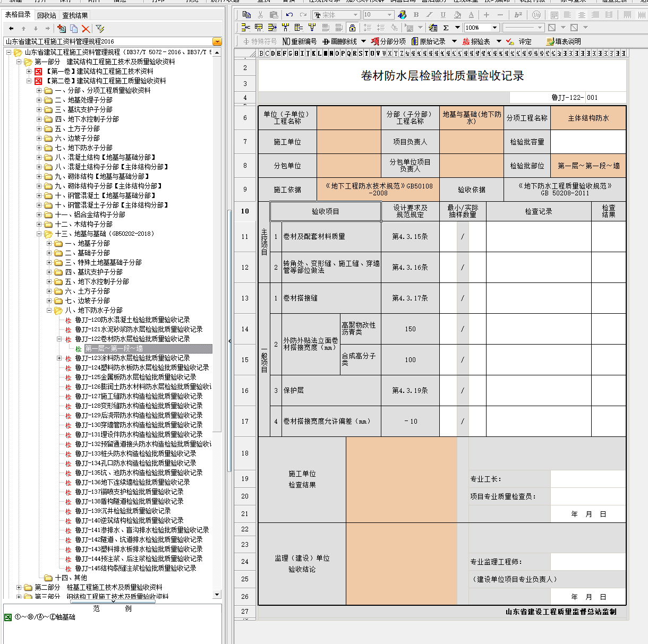The width and height of the screenshot is (648, 644).
Task: Click the 原始记录 button
Action: pos(428,41)
